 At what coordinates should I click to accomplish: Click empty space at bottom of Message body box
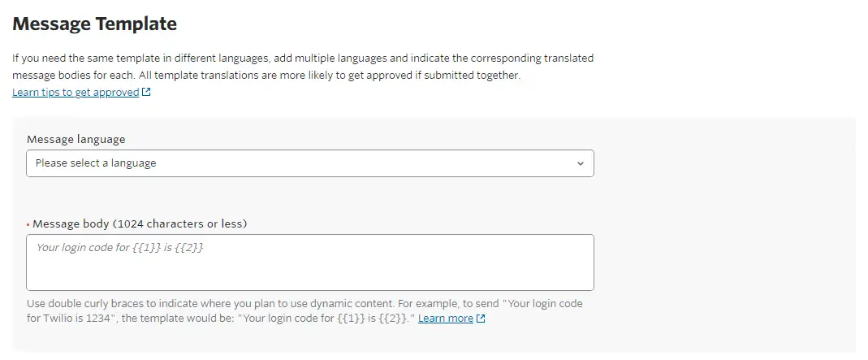309,279
